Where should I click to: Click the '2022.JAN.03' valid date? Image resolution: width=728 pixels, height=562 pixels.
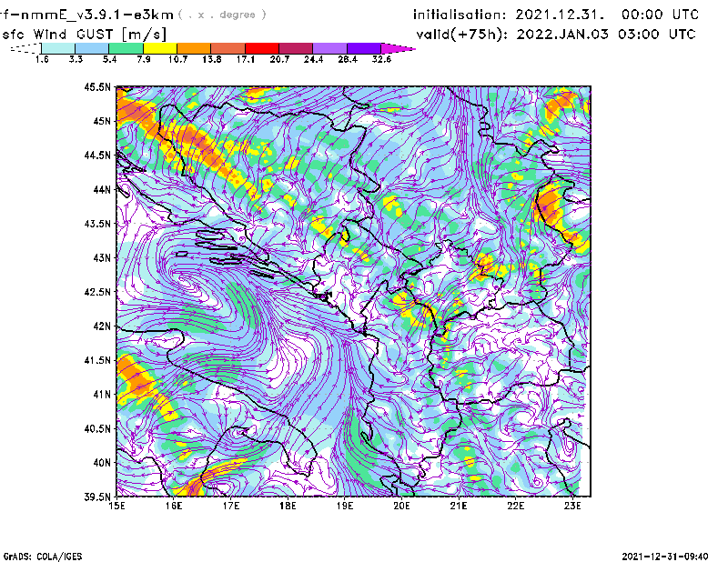pos(562,35)
